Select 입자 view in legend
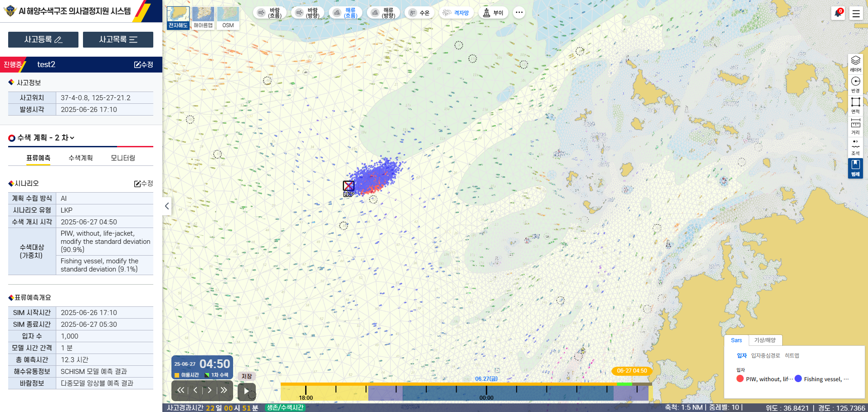The width and height of the screenshot is (868, 412). (742, 356)
